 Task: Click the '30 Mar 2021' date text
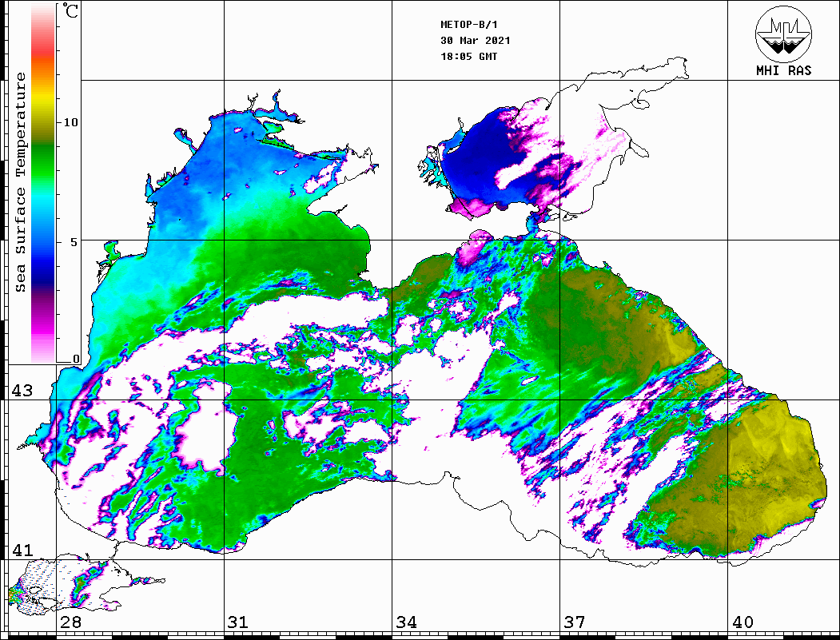click(476, 41)
